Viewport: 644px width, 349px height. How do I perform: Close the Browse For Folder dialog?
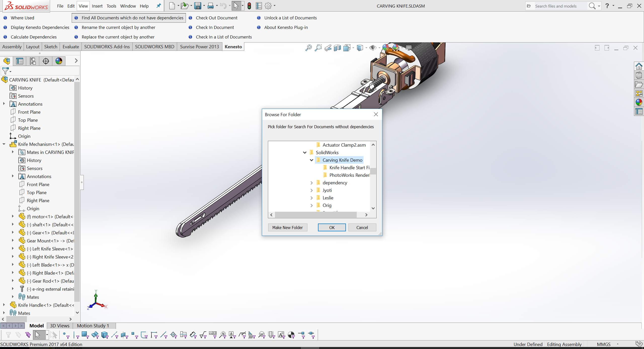(x=376, y=114)
